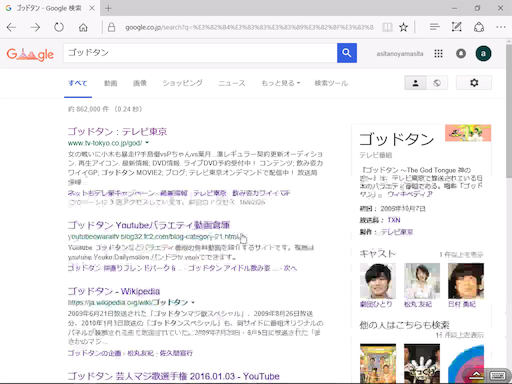The width and height of the screenshot is (512, 384).
Task: Close the ゴッドタン Google tab
Action: coord(92,8)
